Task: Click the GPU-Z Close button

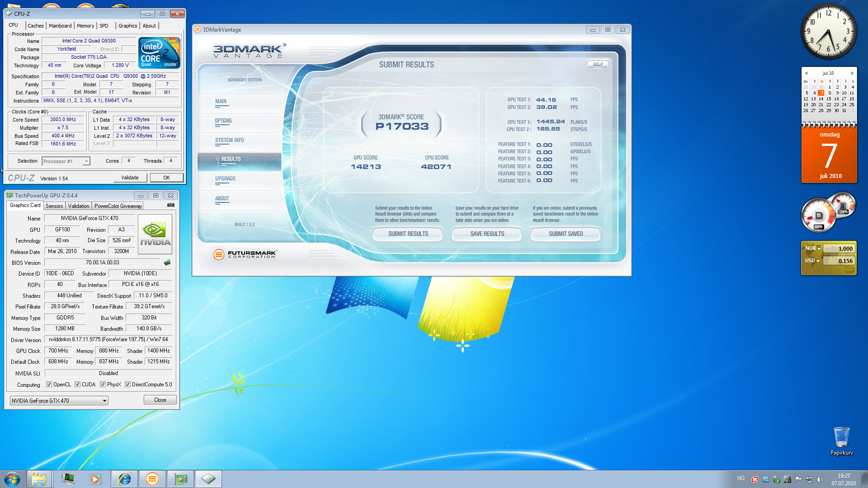Action: pos(160,400)
